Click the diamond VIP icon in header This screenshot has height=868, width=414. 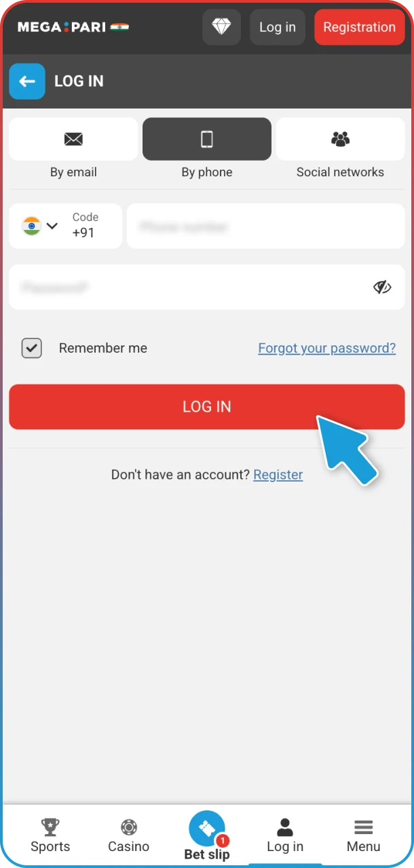[221, 27]
